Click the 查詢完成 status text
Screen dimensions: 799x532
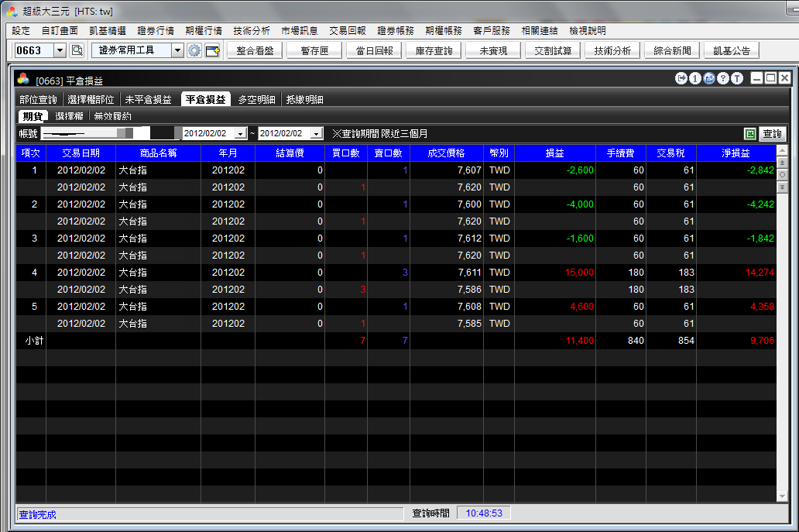pos(37,515)
